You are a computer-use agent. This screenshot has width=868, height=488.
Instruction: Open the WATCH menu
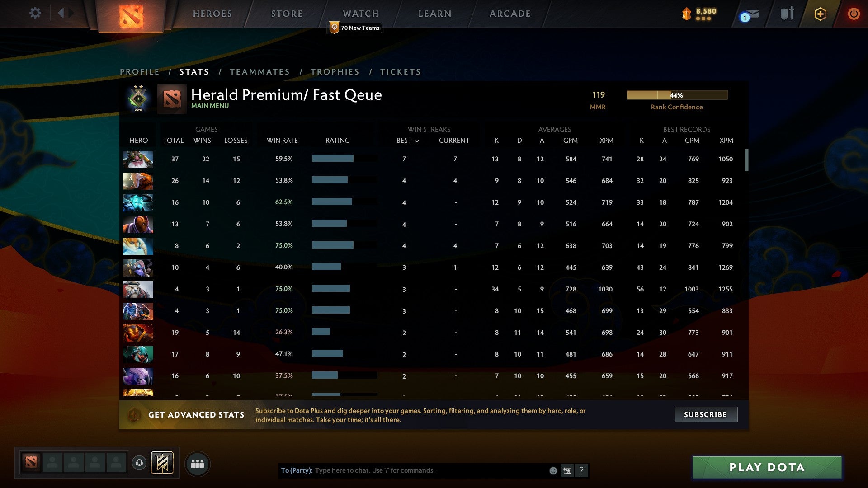pyautogui.click(x=360, y=14)
